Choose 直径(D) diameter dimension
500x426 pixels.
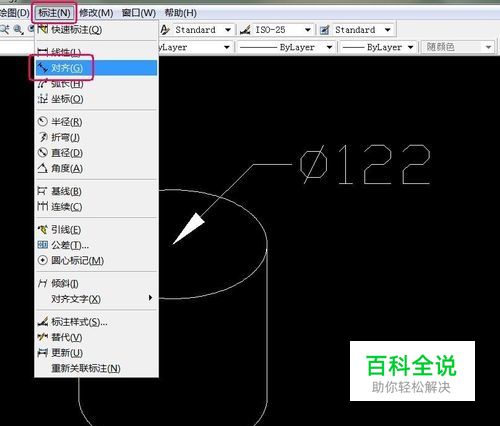[x=97, y=153]
